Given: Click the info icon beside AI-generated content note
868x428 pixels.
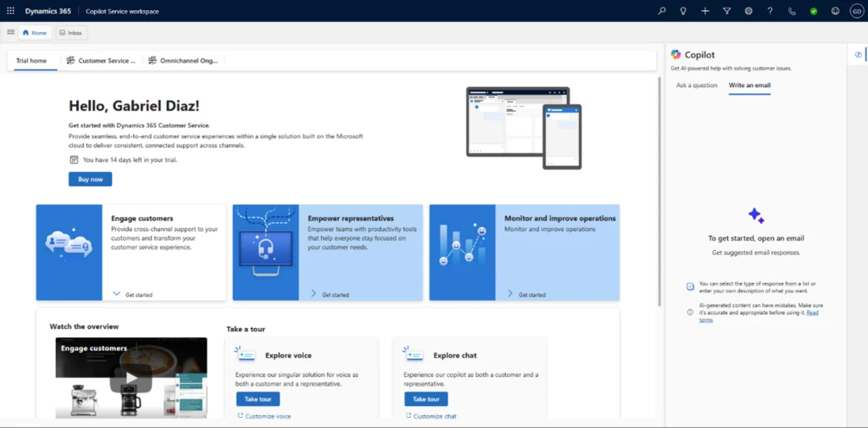Looking at the screenshot, I should pyautogui.click(x=690, y=312).
